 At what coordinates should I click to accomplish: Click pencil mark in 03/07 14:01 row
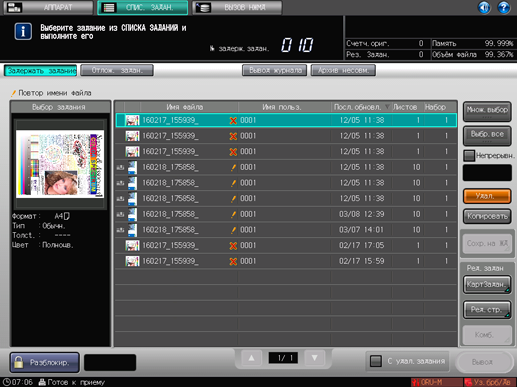click(x=233, y=230)
